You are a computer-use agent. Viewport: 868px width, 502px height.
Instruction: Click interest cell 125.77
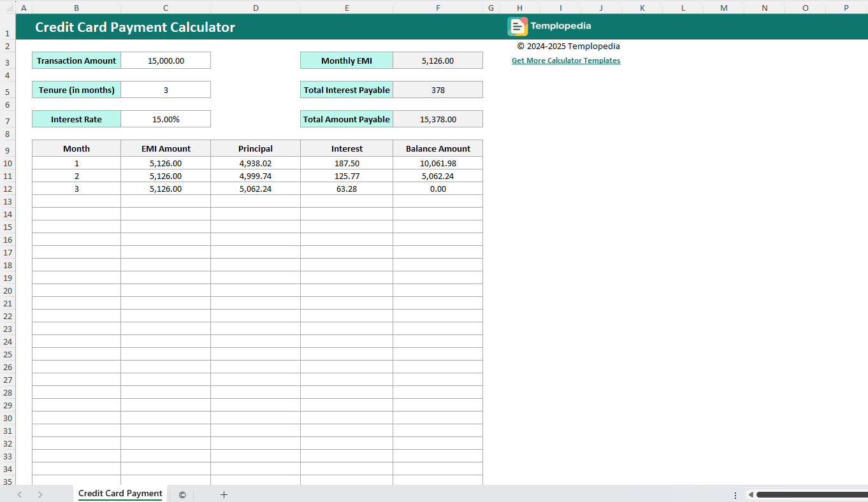coord(347,176)
